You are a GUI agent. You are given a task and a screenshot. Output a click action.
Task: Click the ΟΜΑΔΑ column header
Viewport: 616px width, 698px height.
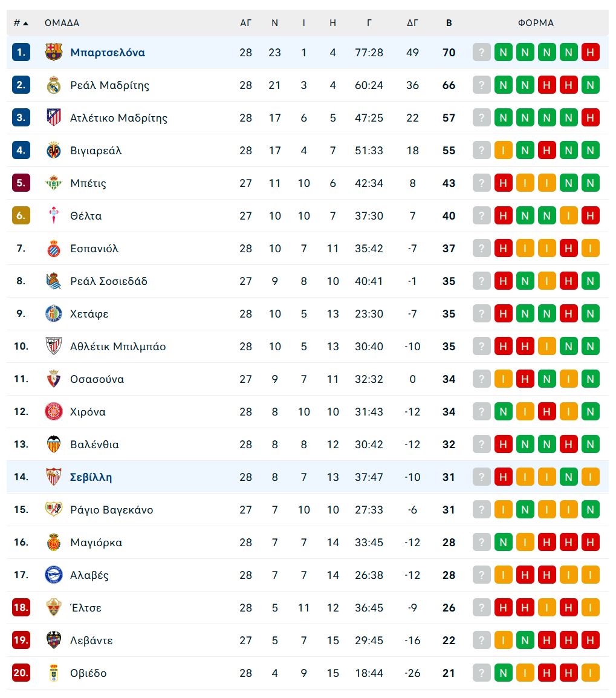[62, 23]
